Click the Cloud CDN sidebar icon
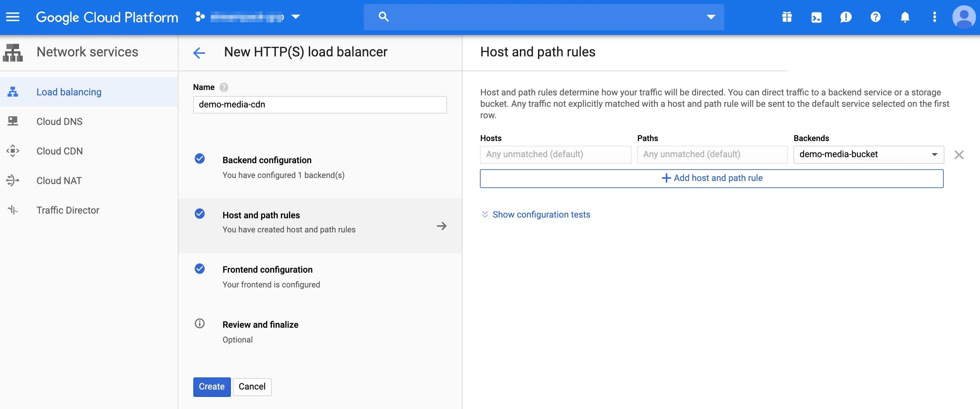980x409 pixels. pos(12,151)
